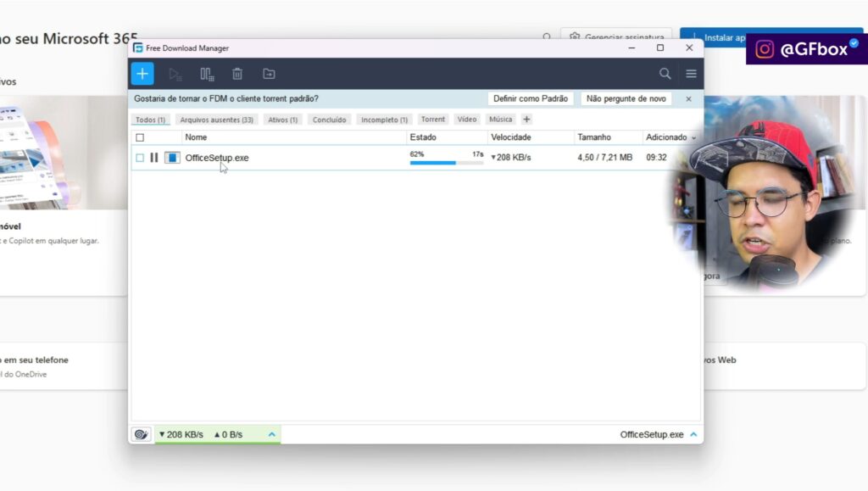Open the Adicionado column sort arrow
This screenshot has height=491, width=868.
(693, 138)
